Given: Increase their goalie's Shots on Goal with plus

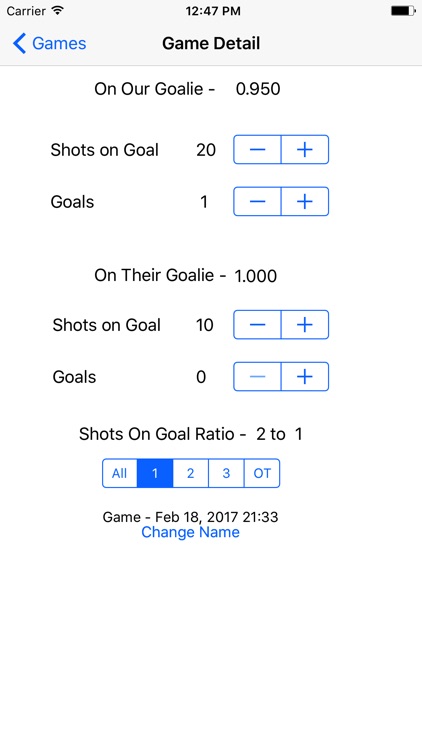Looking at the screenshot, I should point(305,325).
